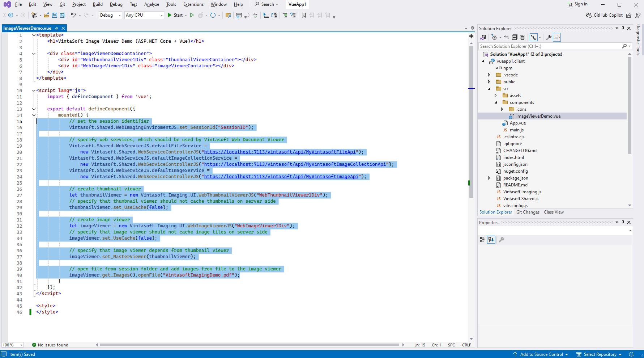Collapse the src folder in Solution Explorer
The width and height of the screenshot is (644, 358).
[489, 89]
